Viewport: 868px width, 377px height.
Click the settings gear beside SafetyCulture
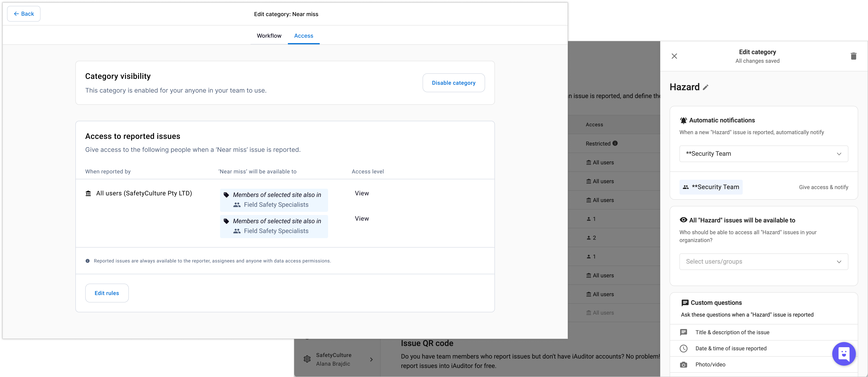pyautogui.click(x=307, y=359)
